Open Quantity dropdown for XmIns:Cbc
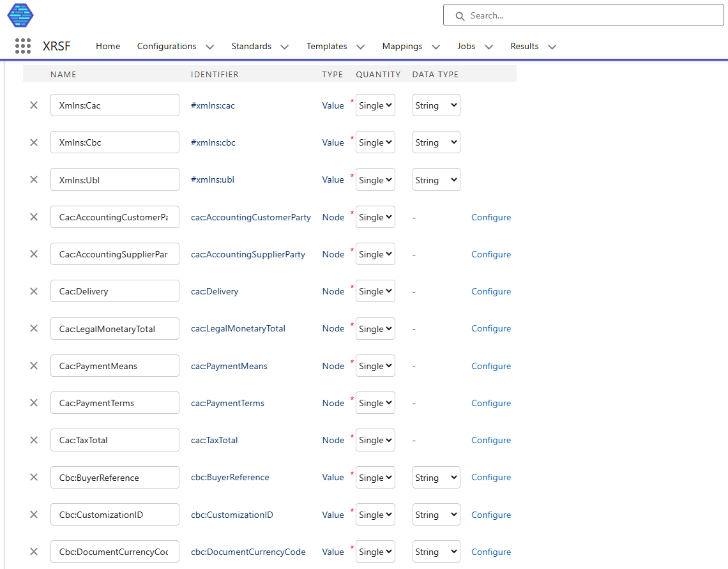 [x=375, y=142]
